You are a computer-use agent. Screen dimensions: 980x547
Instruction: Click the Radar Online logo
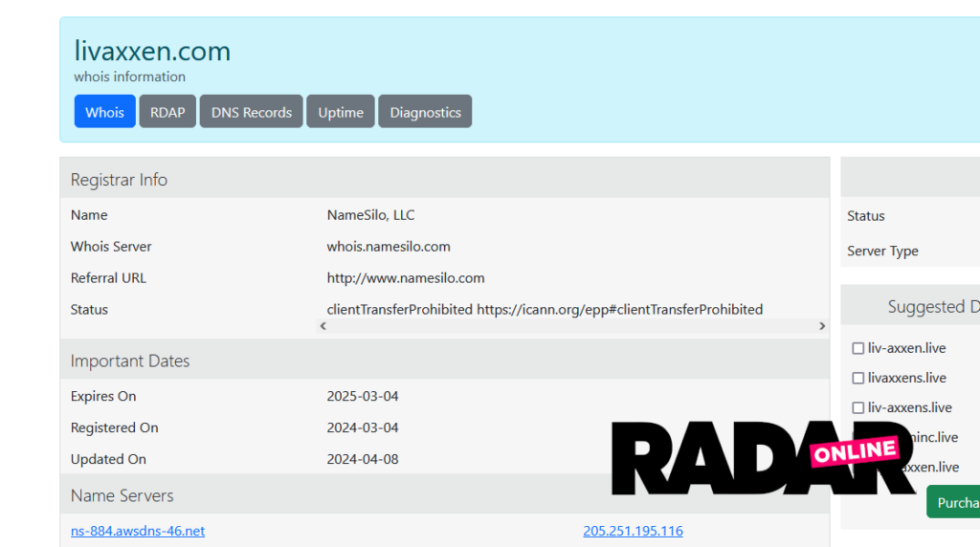[763, 457]
